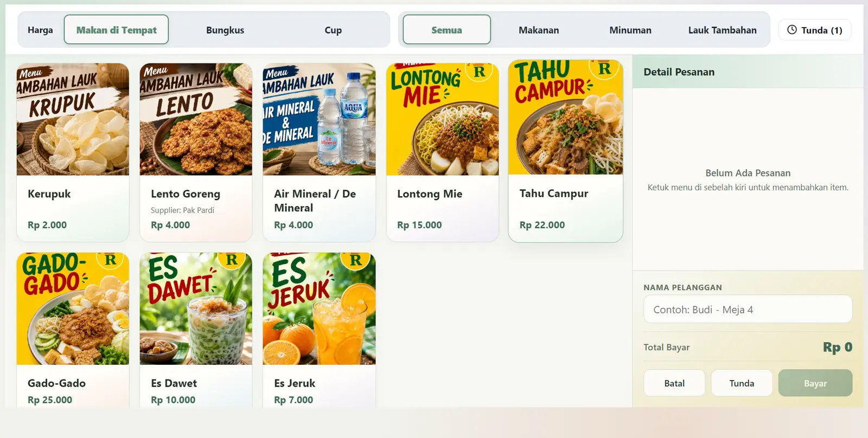
Task: Open the Lauk Tambahan category
Action: point(722,30)
